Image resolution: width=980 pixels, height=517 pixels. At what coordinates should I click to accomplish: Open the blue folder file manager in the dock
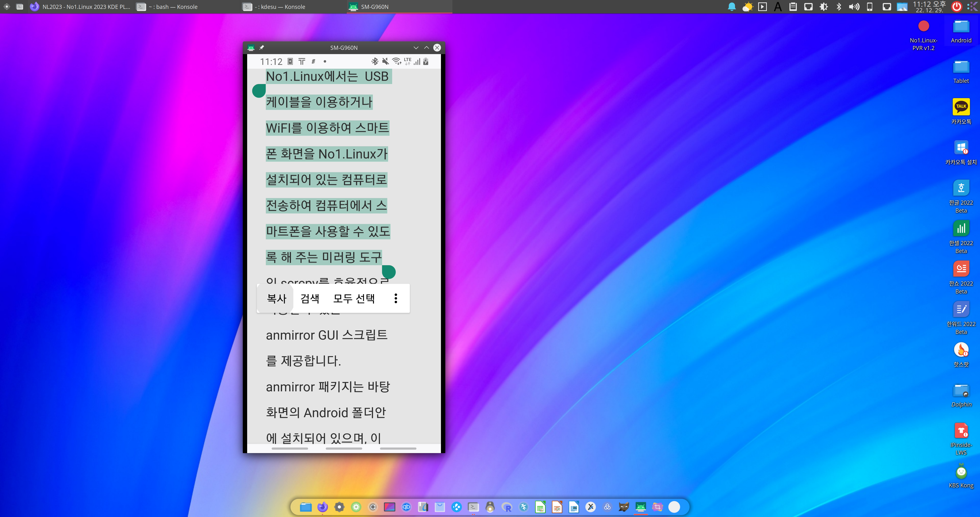click(306, 507)
